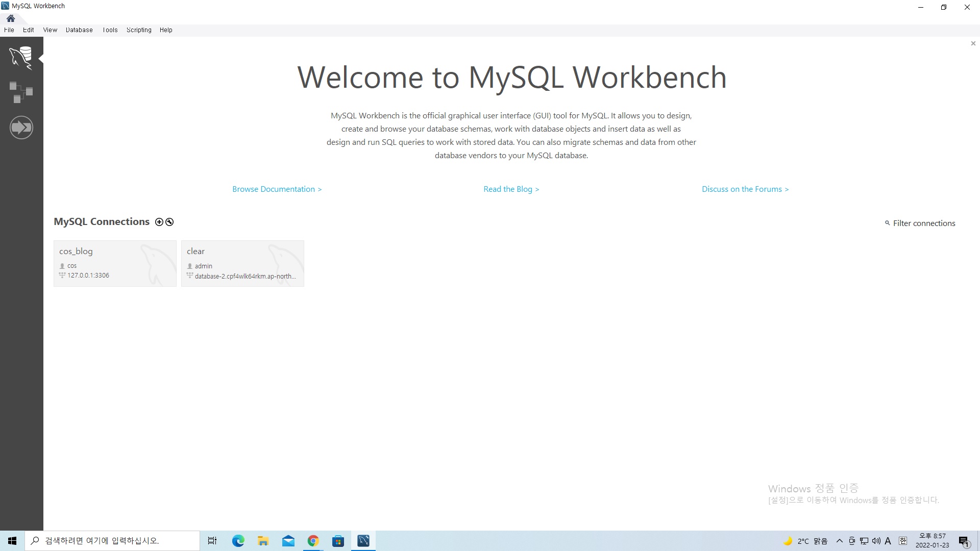Open the cos_blog connection tile
Screen dimensions: 980x551
[115, 263]
